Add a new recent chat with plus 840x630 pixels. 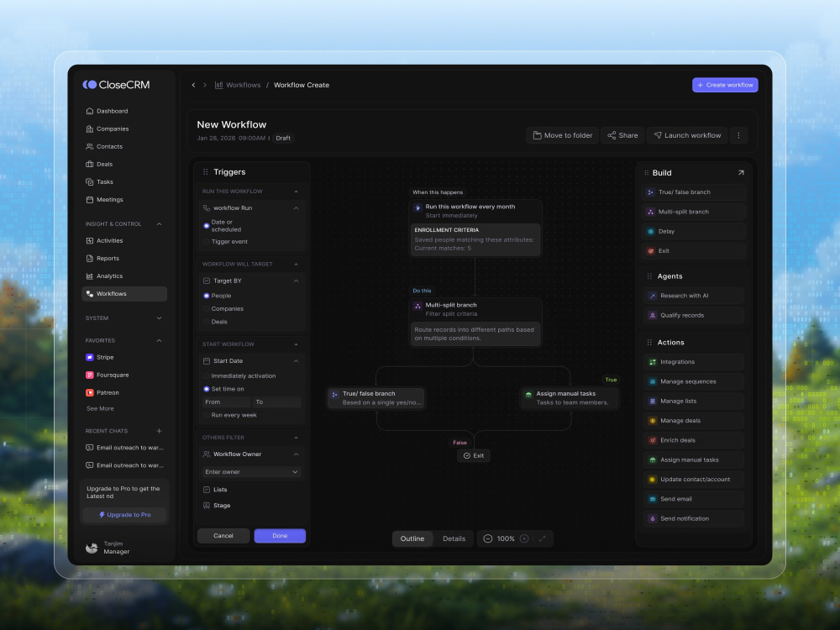[x=159, y=431]
